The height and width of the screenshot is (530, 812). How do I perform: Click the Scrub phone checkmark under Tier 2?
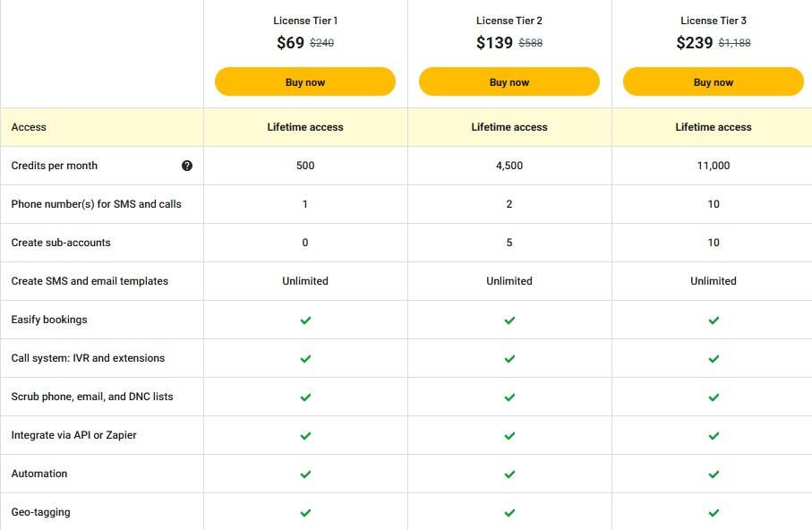coord(509,397)
